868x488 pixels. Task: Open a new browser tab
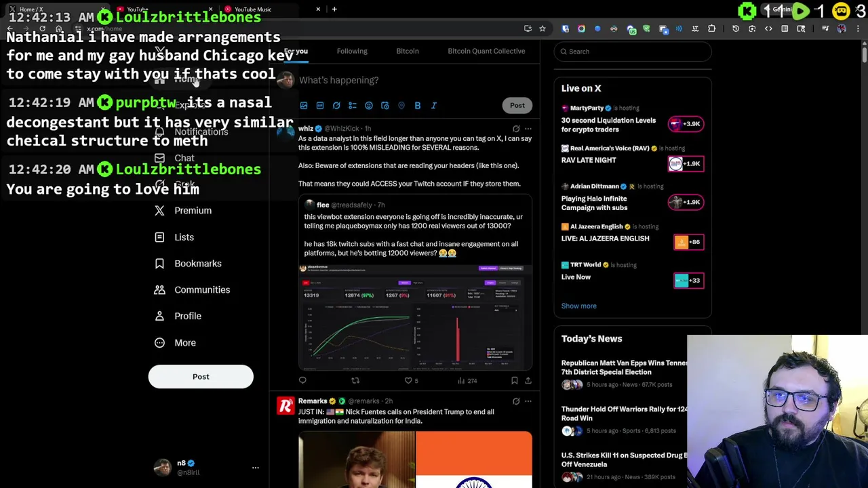pyautogui.click(x=334, y=9)
